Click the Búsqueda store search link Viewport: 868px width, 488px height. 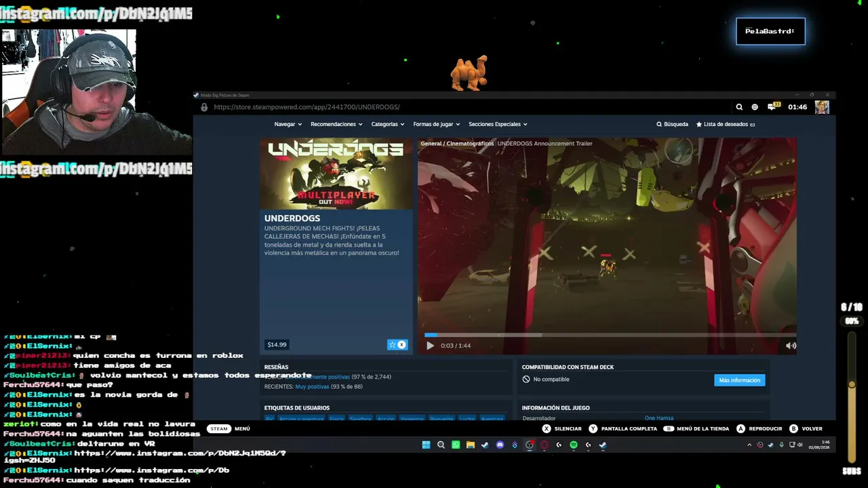tap(672, 124)
